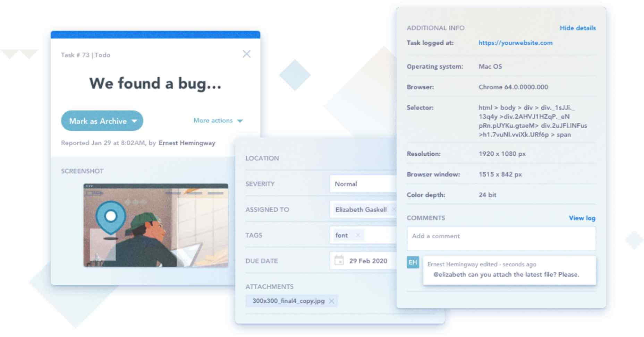Select the 300x300_final4_copy.jpg attachment chip

[288, 301]
